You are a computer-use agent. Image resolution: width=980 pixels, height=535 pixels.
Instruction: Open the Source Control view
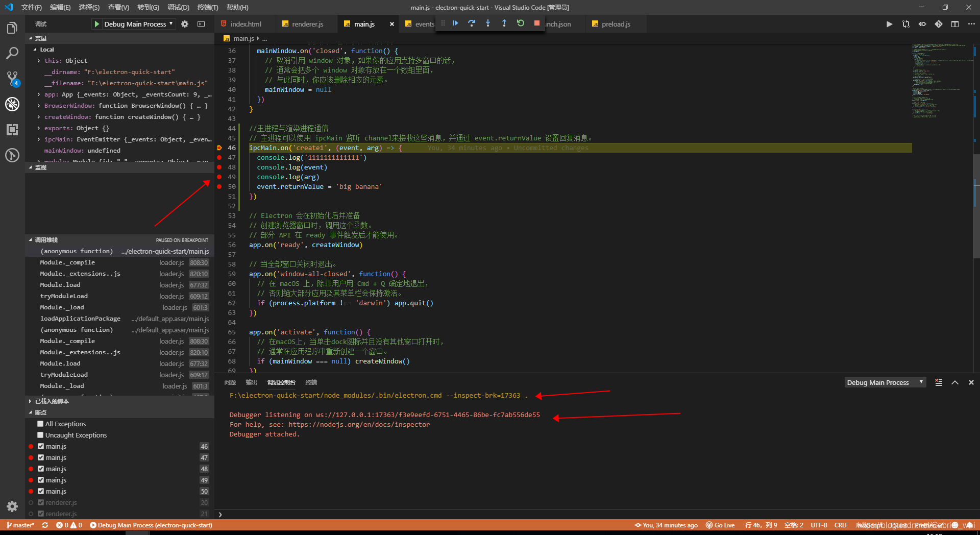tap(12, 79)
